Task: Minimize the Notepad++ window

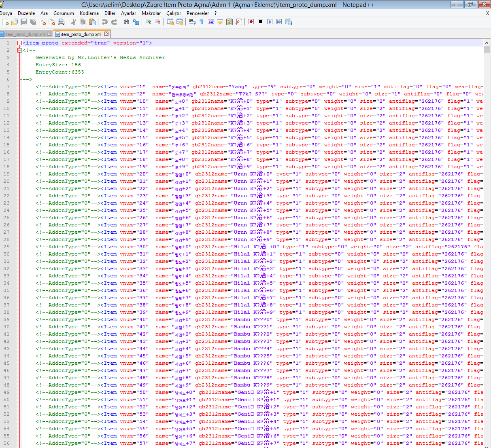Action: [457, 4]
